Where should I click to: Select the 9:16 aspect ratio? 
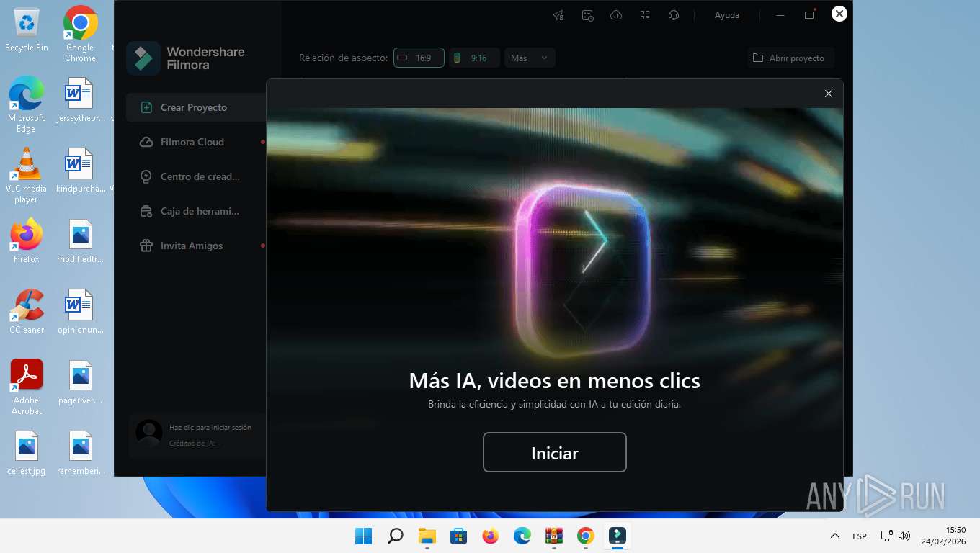tap(474, 58)
